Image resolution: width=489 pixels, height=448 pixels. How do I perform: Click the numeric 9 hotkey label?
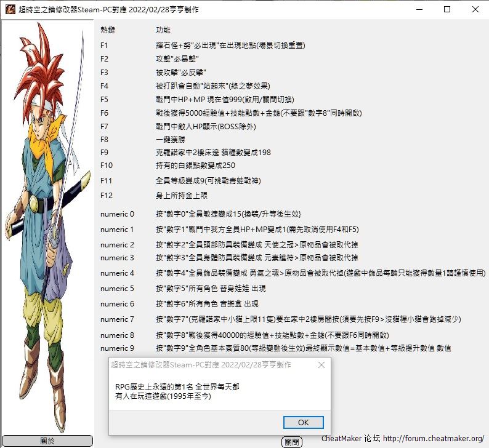coord(117,348)
